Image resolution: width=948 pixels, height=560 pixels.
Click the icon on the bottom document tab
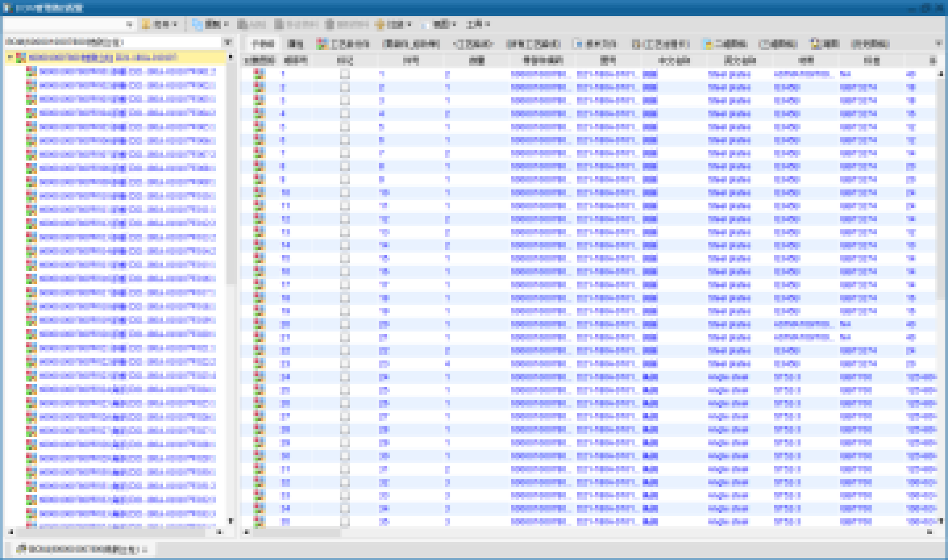21,549
